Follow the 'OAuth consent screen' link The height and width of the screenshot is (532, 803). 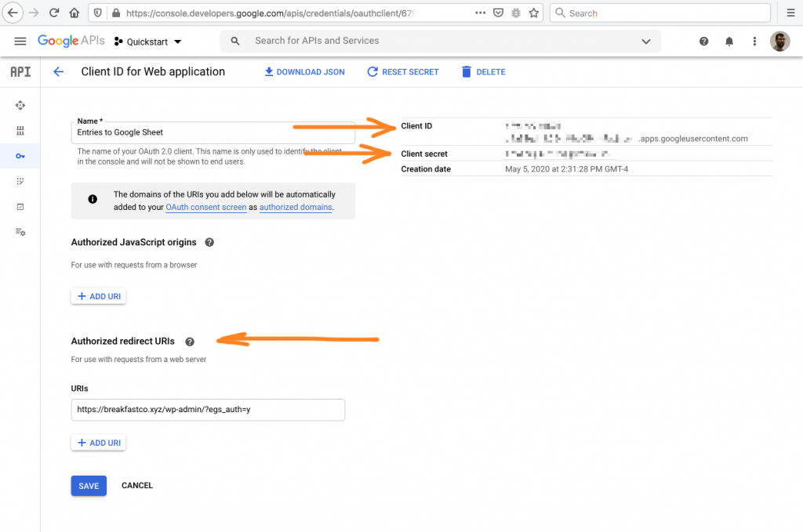[206, 207]
